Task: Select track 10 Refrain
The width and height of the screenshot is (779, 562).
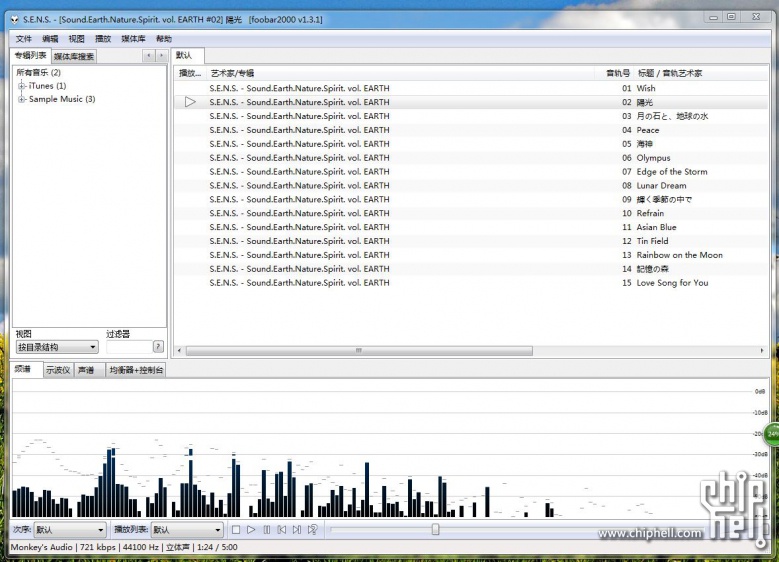Action: point(471,214)
